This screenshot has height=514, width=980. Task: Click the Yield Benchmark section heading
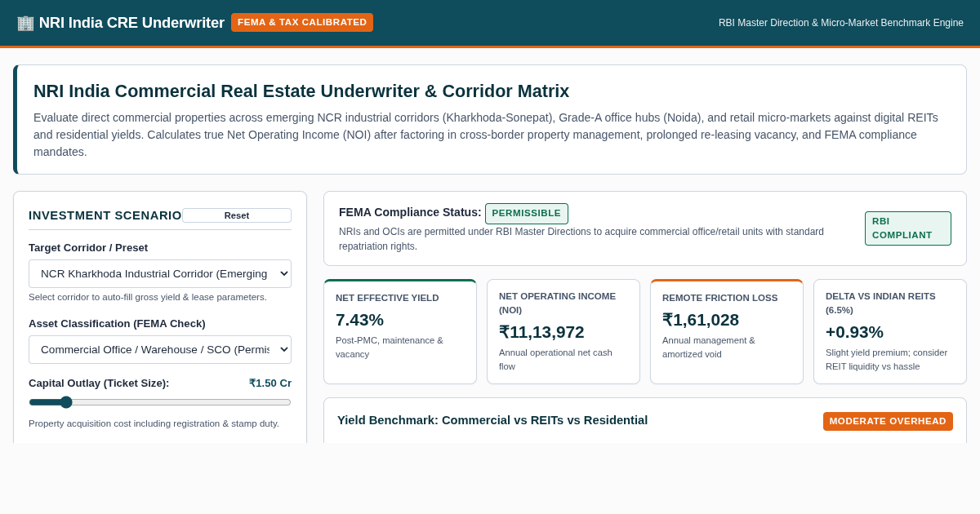492,420
